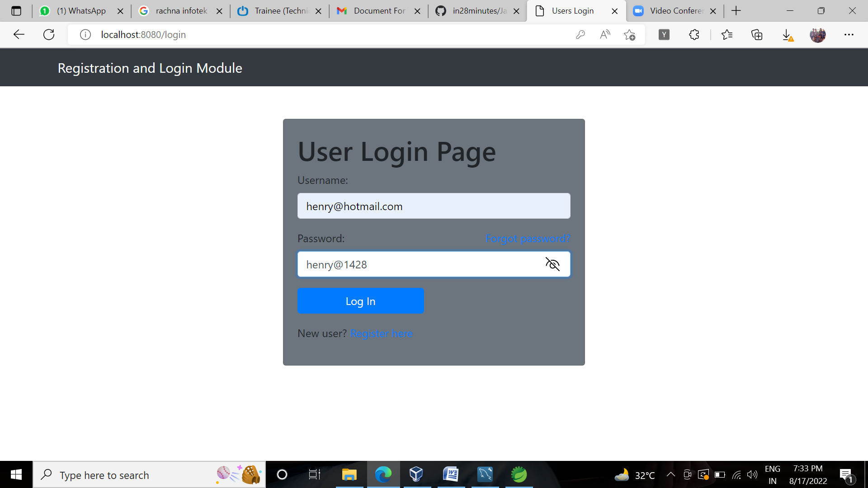The height and width of the screenshot is (488, 868).
Task: Open Favorites using the star-list icon
Action: click(x=727, y=34)
